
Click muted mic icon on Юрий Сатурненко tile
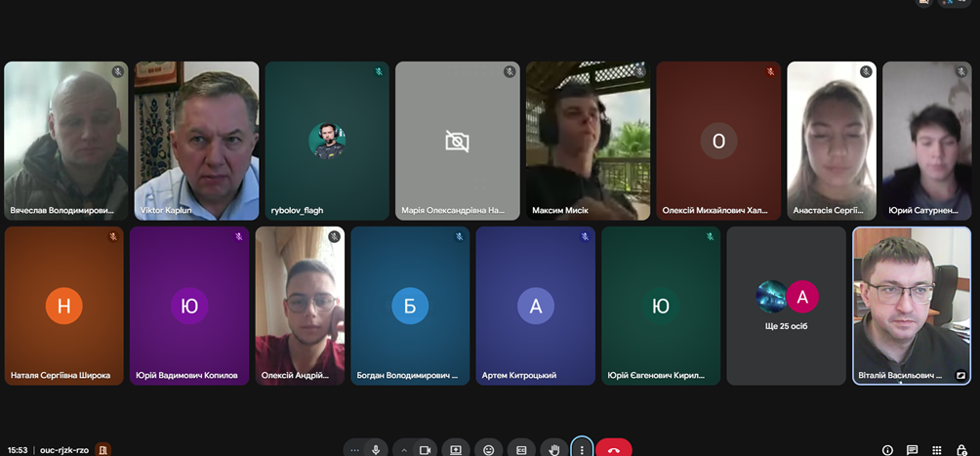click(x=961, y=72)
